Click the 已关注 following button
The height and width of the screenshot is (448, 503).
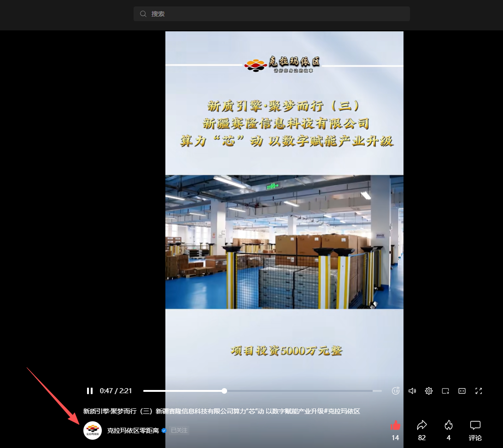coord(179,431)
